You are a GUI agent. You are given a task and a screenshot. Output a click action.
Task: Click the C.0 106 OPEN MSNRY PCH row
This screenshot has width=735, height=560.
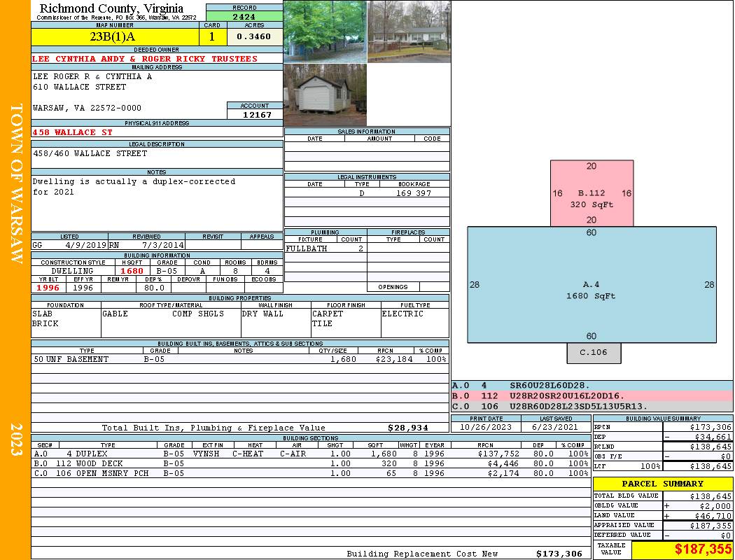point(311,473)
